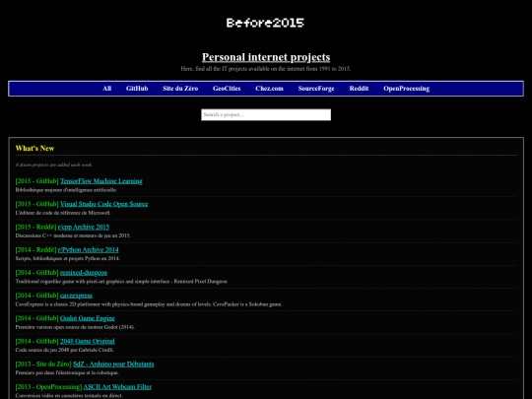
Task: Open TensorFlow Machine Learning link
Action: pyautogui.click(x=101, y=181)
